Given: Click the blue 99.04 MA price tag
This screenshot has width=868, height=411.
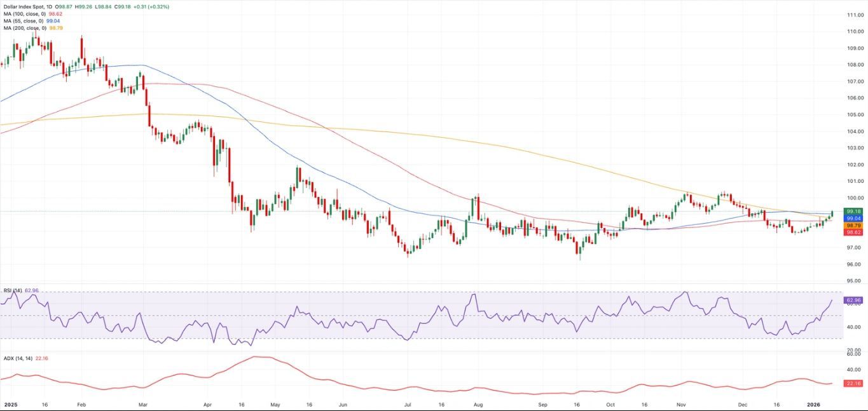Looking at the screenshot, I should 853,218.
